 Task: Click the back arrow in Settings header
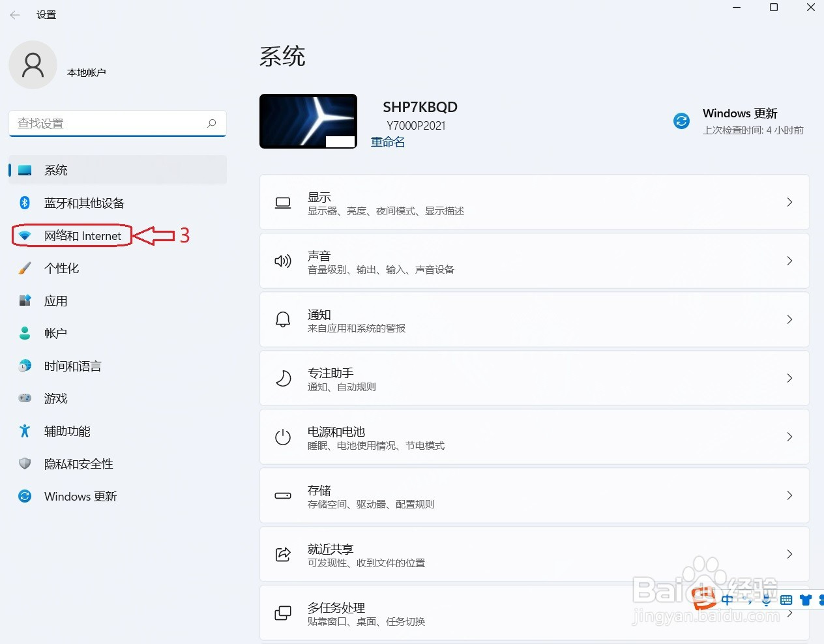(x=15, y=14)
